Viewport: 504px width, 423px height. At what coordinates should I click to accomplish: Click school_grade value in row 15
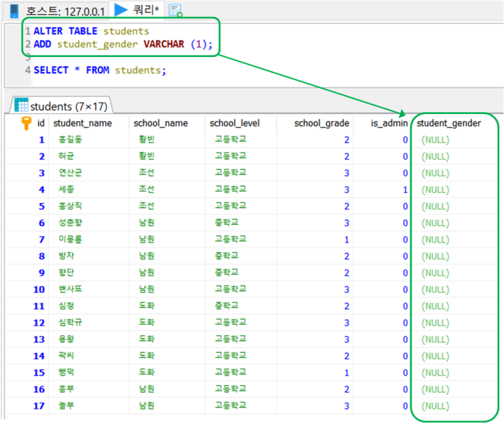pos(347,373)
